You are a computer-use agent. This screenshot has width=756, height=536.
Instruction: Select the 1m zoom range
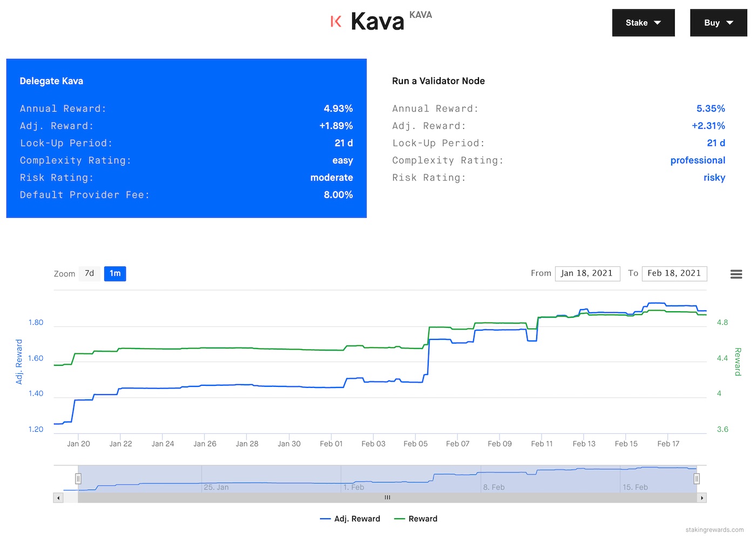coord(115,273)
